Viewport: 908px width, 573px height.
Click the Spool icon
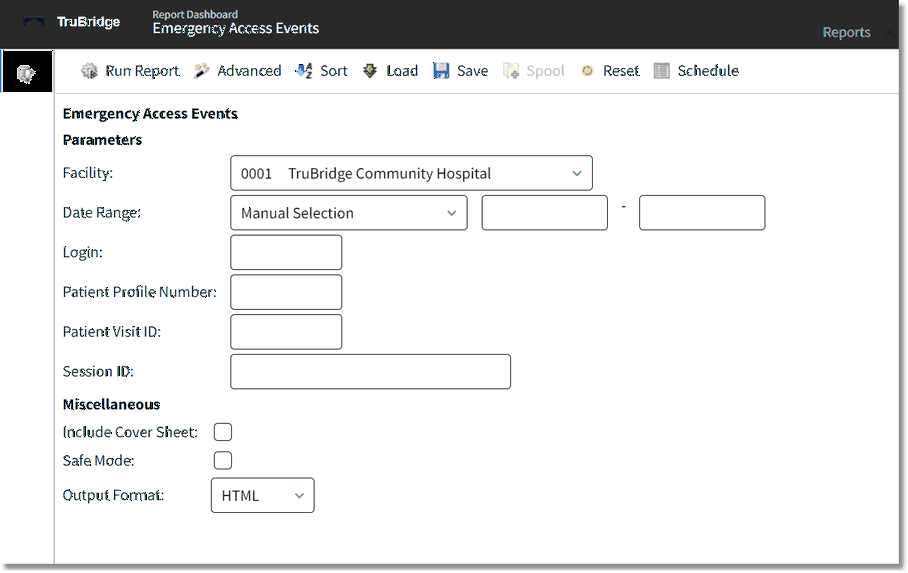(511, 71)
